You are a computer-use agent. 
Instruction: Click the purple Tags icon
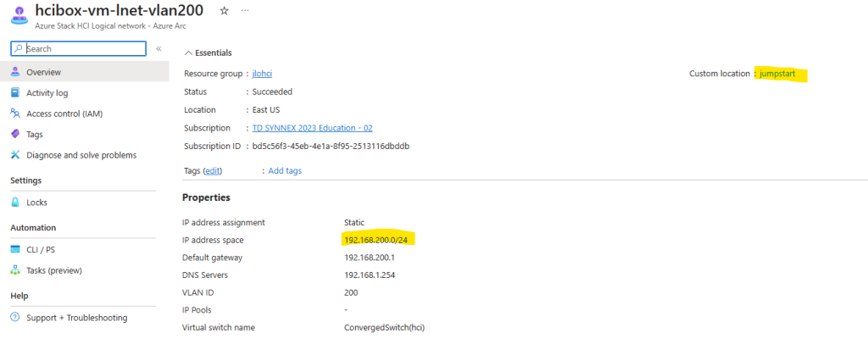coord(15,135)
